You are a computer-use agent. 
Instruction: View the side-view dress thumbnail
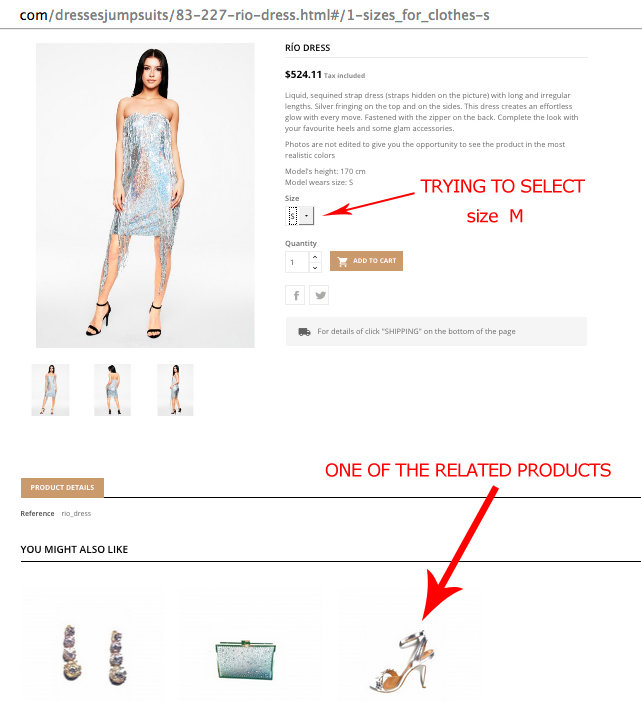[175, 390]
